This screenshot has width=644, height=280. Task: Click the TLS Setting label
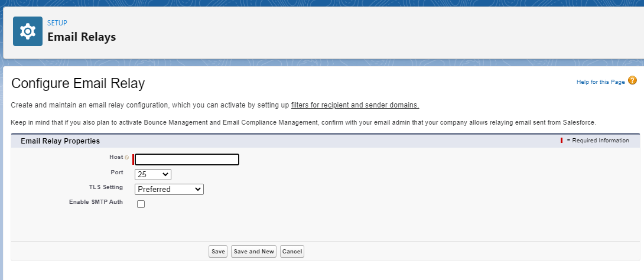click(x=106, y=187)
